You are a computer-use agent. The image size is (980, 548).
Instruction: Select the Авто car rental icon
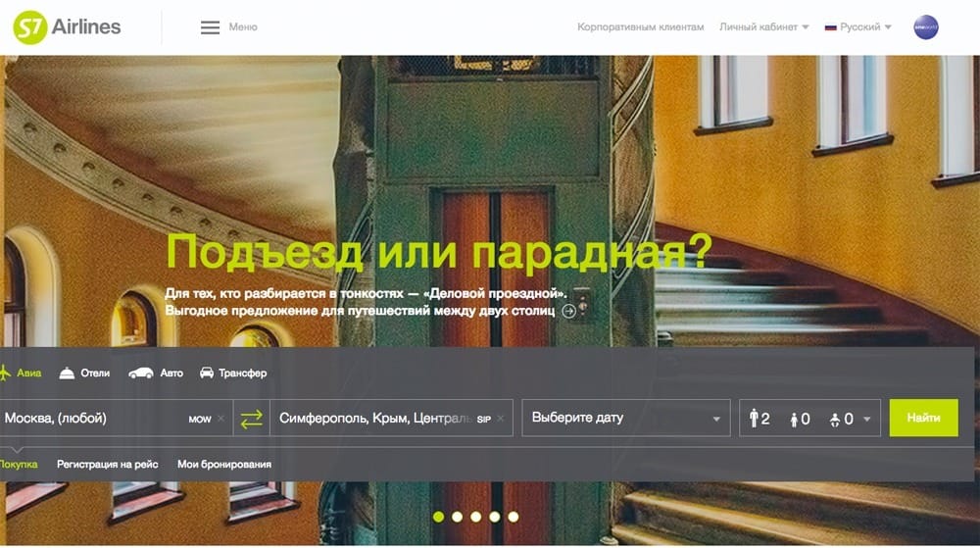(141, 374)
